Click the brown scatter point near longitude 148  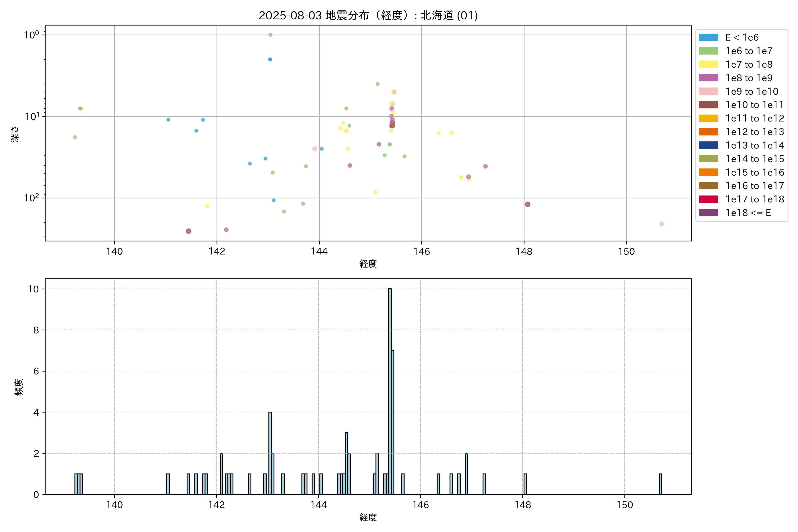click(x=527, y=204)
